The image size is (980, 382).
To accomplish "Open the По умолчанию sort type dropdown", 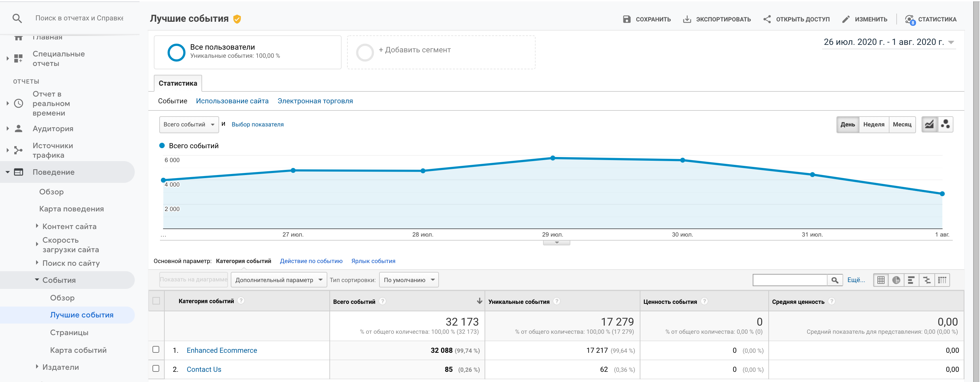I will click(x=409, y=280).
